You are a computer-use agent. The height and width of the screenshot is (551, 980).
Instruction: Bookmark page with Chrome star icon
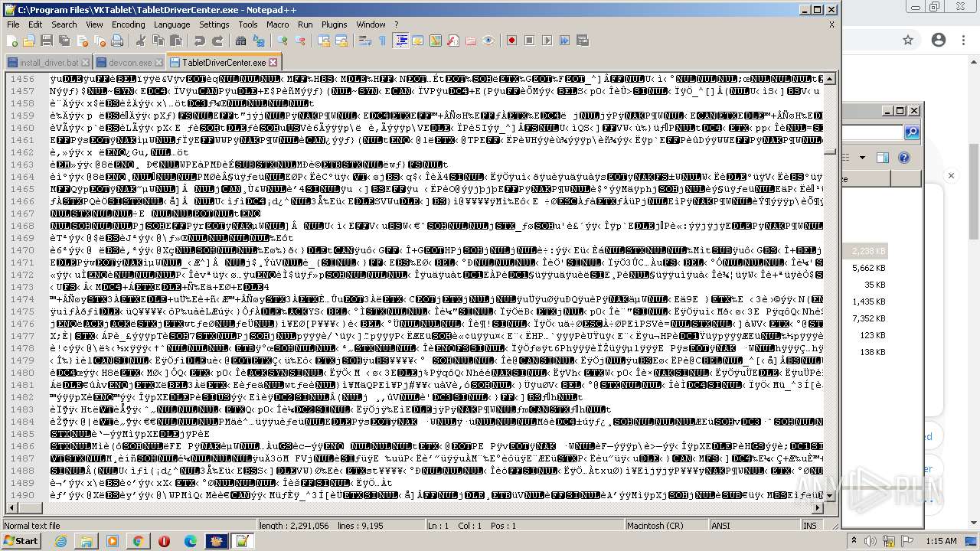coord(908,40)
